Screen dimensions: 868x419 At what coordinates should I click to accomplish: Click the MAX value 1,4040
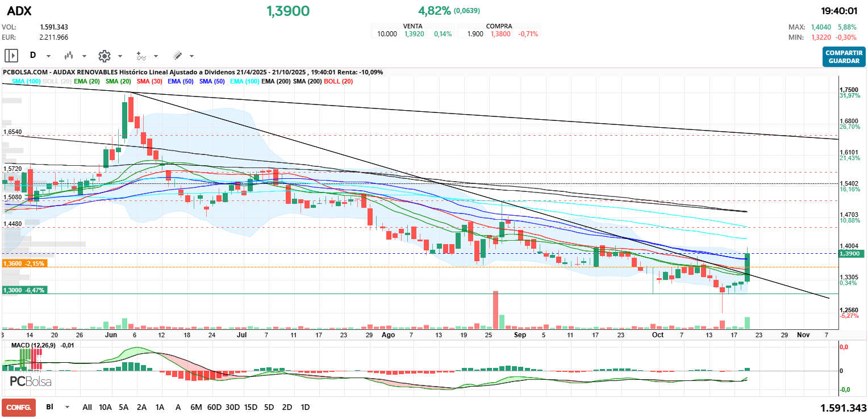tap(821, 27)
